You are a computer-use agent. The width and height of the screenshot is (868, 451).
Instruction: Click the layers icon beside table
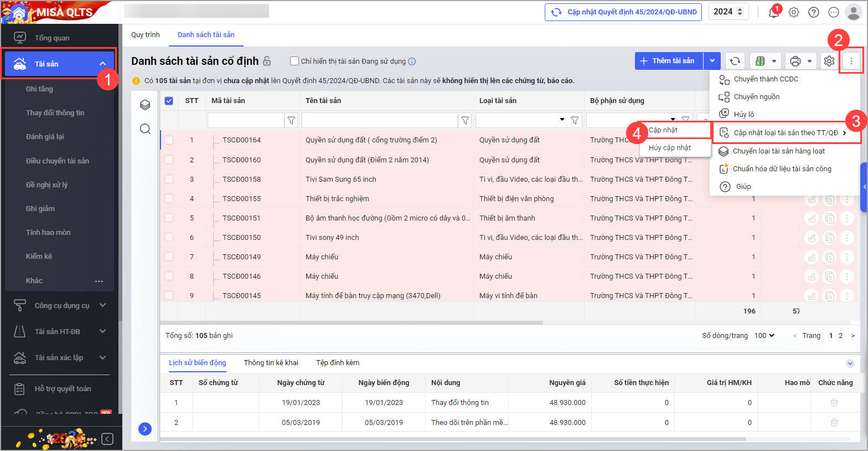click(x=145, y=105)
